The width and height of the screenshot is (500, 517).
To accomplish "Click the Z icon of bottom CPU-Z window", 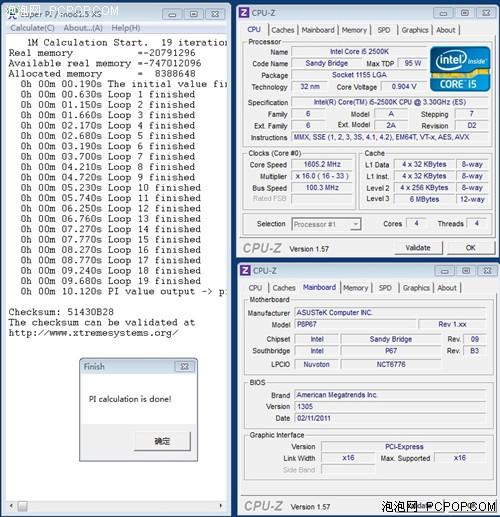I will [x=245, y=270].
